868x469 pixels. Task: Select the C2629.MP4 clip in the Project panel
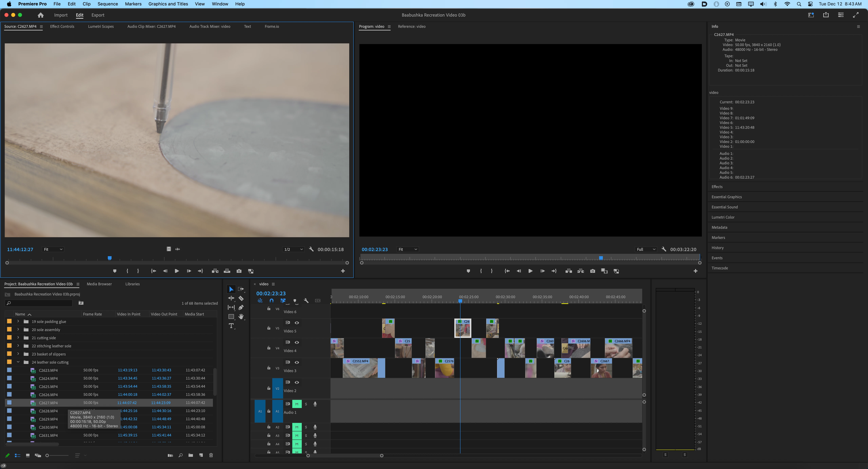(48, 419)
